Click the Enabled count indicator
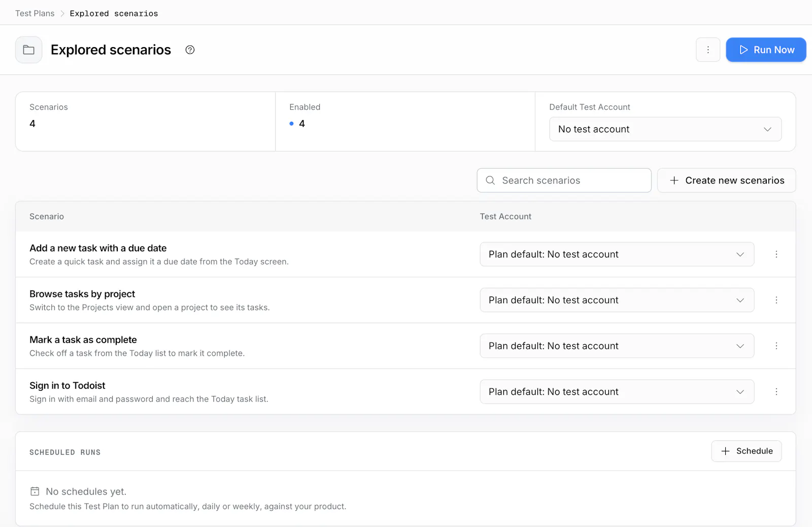Screen dimensions: 812x527 [297, 123]
